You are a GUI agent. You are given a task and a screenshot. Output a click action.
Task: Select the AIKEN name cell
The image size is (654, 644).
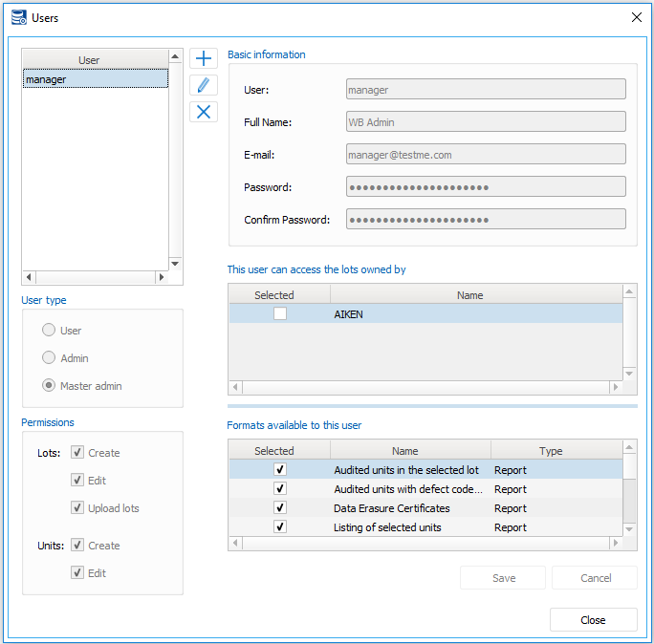(x=476, y=313)
